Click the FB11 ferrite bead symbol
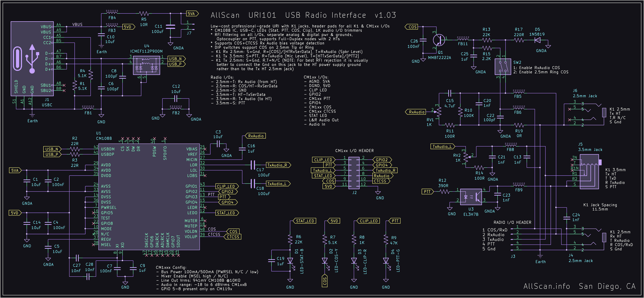Image resolution: width=644 pixels, height=298 pixels. pos(463,39)
